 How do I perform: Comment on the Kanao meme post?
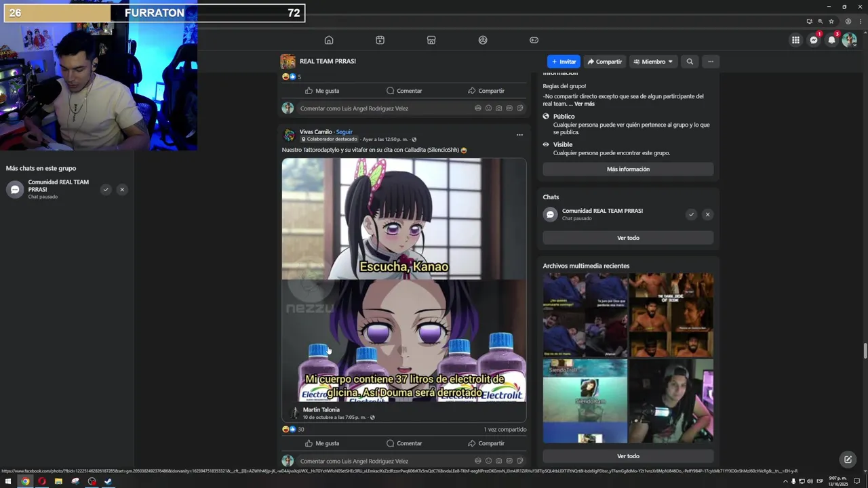404,443
